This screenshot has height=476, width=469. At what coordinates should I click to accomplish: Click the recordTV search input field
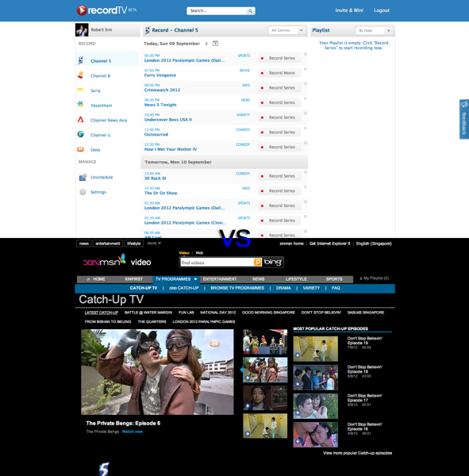[x=217, y=11]
